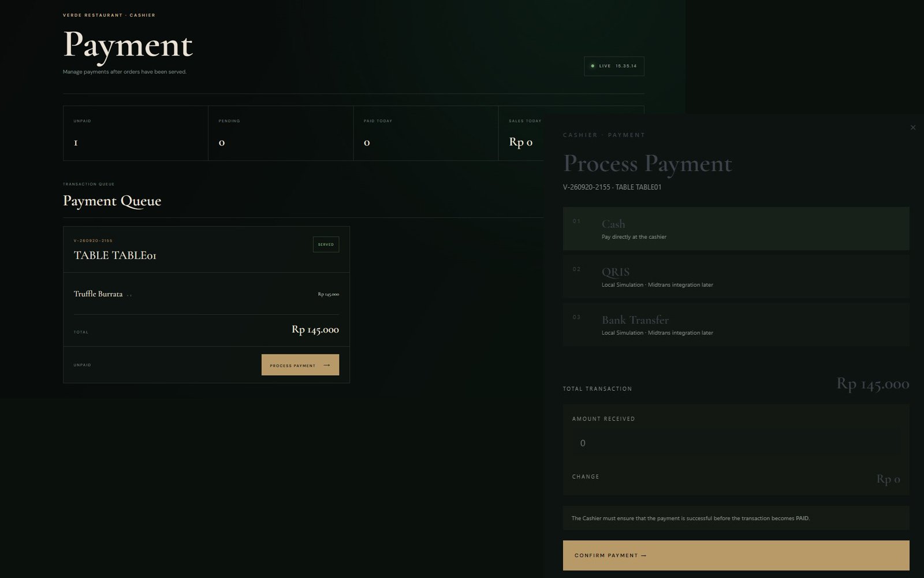
Task: Click the Pending stat card
Action: tap(281, 133)
